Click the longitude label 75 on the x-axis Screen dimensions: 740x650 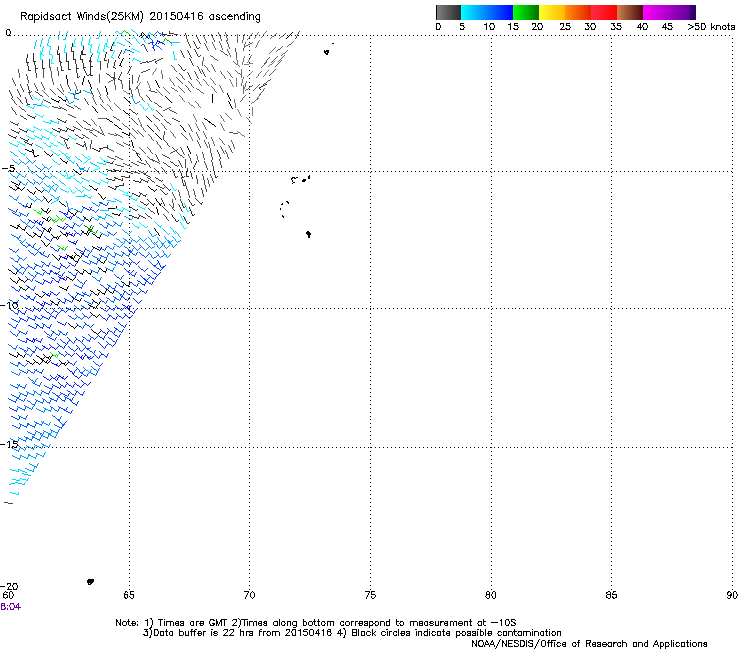pyautogui.click(x=370, y=595)
